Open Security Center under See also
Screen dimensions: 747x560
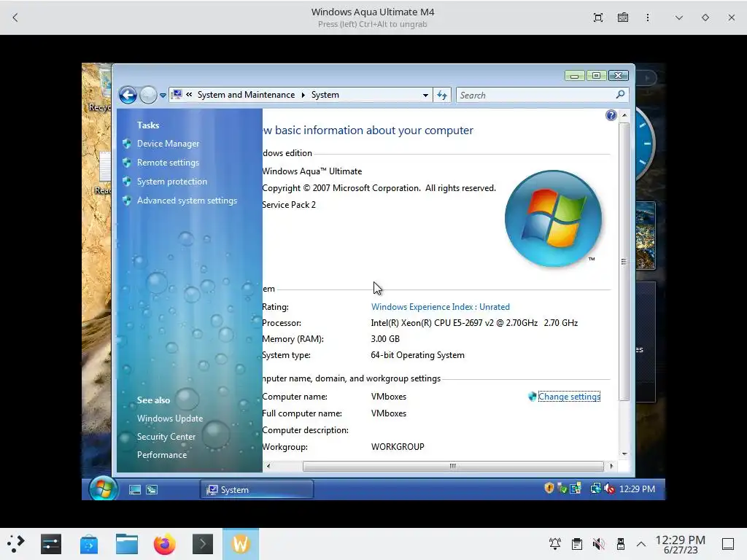coord(166,437)
